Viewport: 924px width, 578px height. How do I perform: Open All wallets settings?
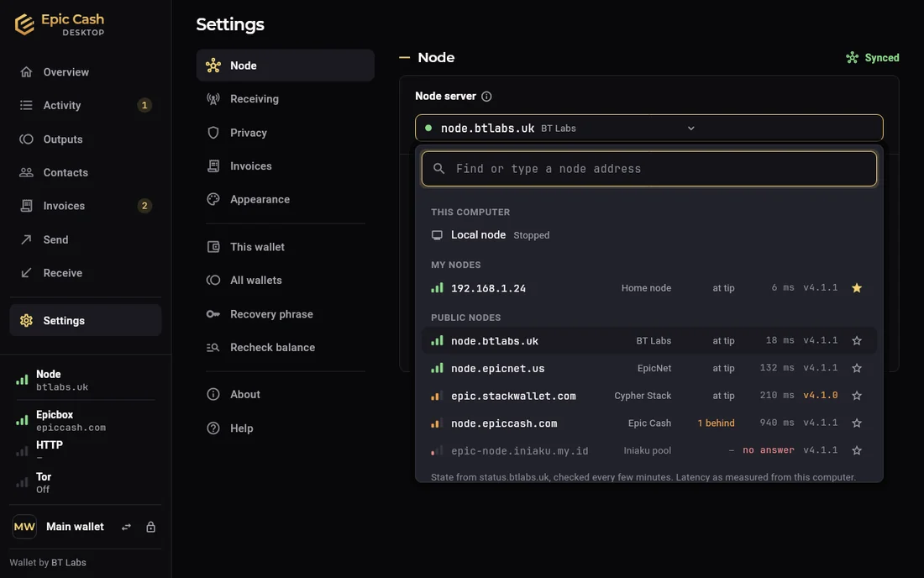pyautogui.click(x=286, y=281)
